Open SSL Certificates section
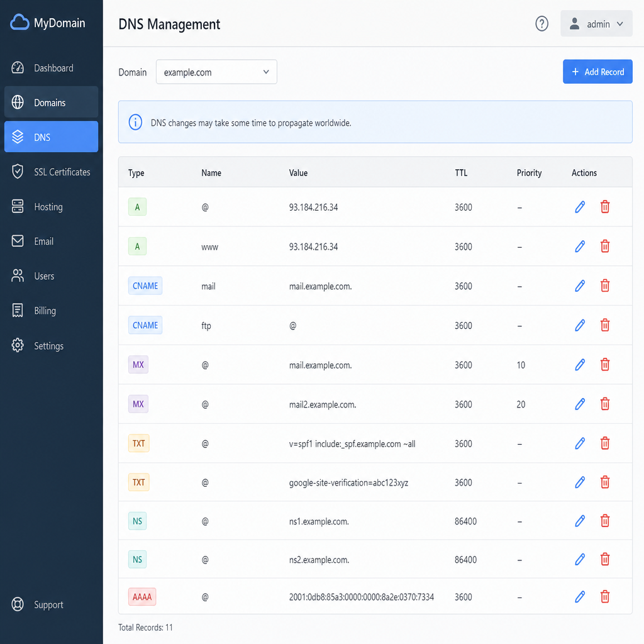This screenshot has height=644, width=644. (x=52, y=172)
